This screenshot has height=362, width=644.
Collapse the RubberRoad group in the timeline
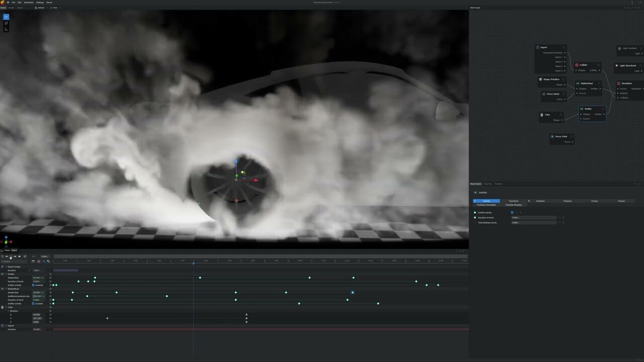(x=6, y=289)
